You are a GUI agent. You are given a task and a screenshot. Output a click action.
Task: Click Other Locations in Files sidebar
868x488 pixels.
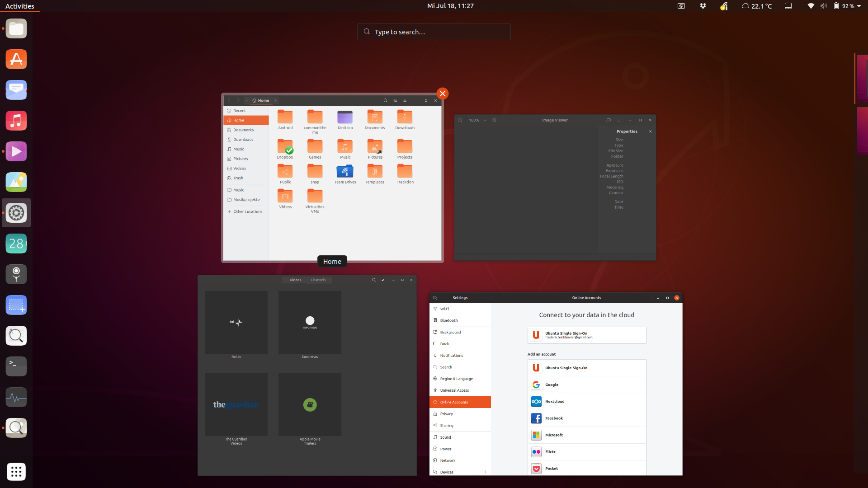[x=247, y=211]
